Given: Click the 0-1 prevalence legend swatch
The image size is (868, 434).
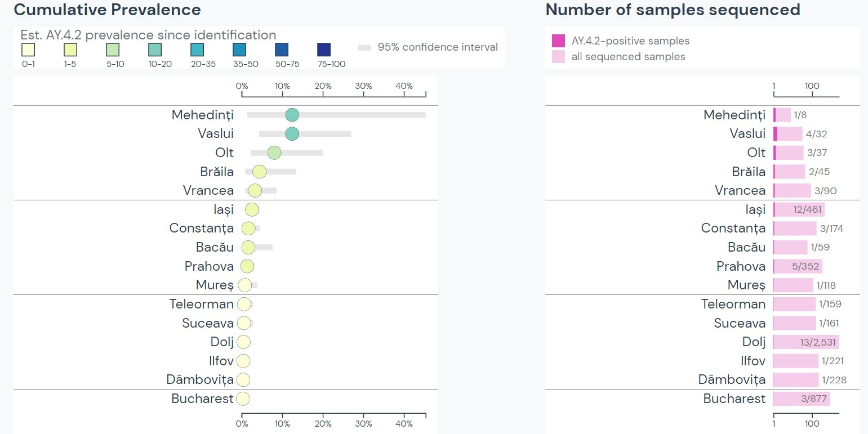Looking at the screenshot, I should pyautogui.click(x=28, y=50).
